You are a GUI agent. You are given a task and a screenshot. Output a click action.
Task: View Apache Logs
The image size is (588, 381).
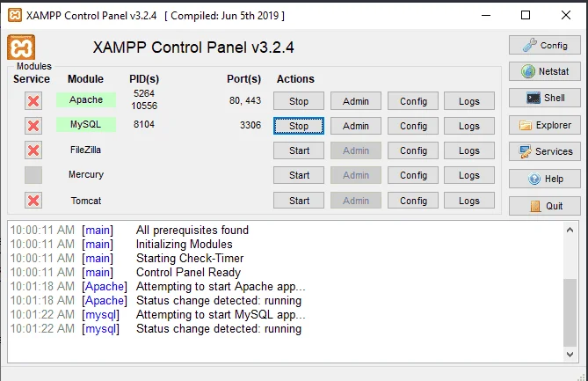[469, 101]
